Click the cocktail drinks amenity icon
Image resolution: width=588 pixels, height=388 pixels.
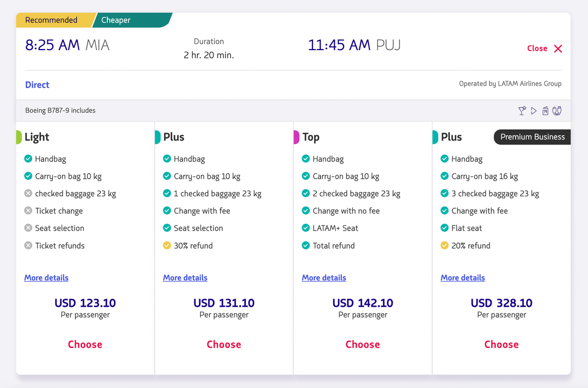pyautogui.click(x=522, y=111)
